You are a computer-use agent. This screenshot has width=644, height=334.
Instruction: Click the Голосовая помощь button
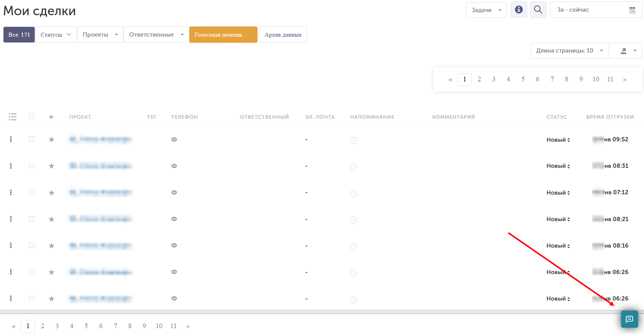[x=223, y=35]
